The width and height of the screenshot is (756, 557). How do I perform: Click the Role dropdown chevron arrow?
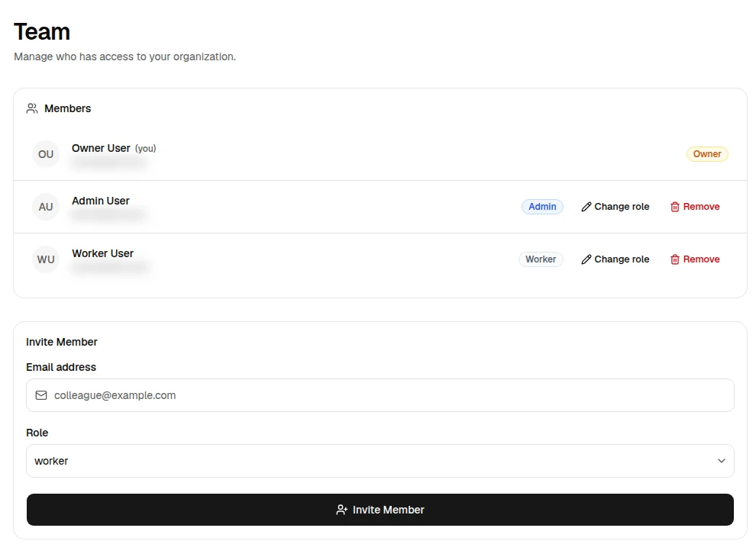pos(722,461)
